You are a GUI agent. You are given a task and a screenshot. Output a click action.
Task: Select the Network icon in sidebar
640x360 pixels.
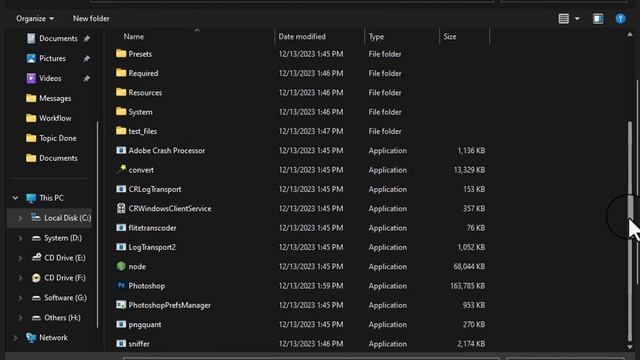(31, 338)
